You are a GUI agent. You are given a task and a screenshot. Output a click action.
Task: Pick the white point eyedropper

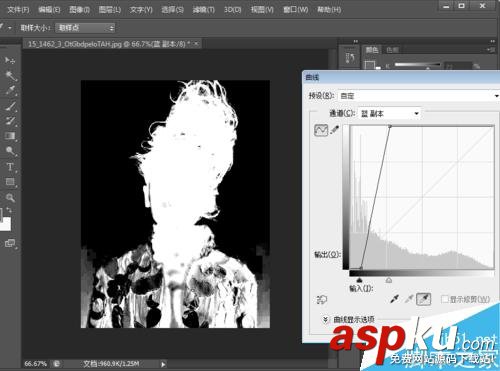[x=424, y=299]
